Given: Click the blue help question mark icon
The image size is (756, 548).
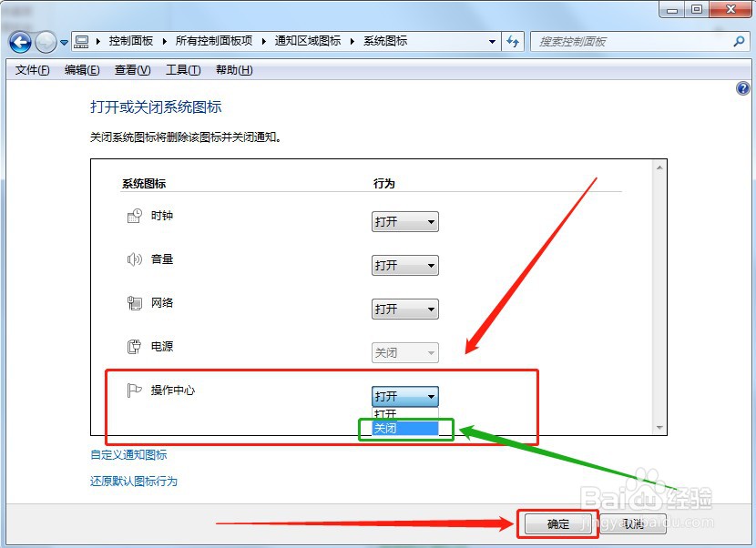Looking at the screenshot, I should coord(743,88).
